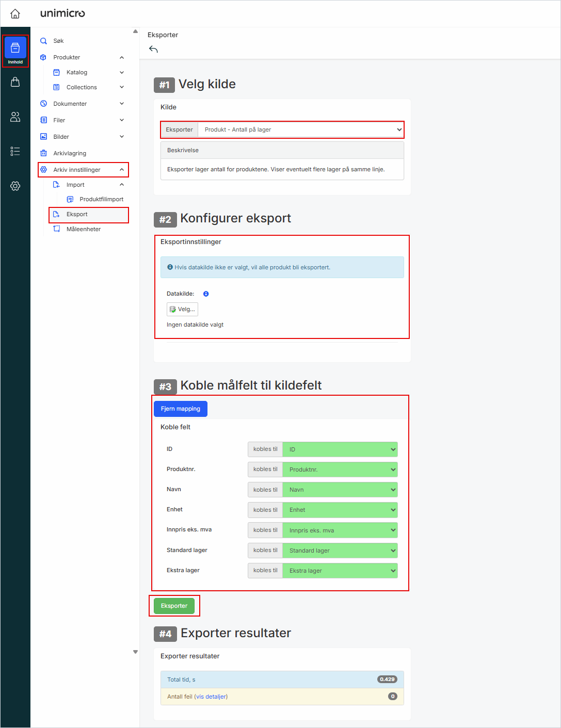This screenshot has width=561, height=728.
Task: Click the home icon in top bar
Action: (15, 13)
